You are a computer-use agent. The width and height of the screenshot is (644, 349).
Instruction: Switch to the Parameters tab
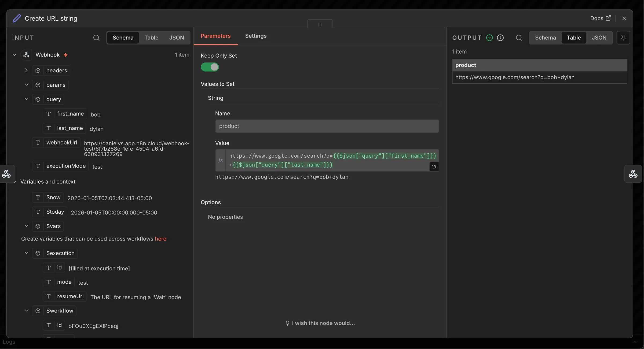pos(215,36)
